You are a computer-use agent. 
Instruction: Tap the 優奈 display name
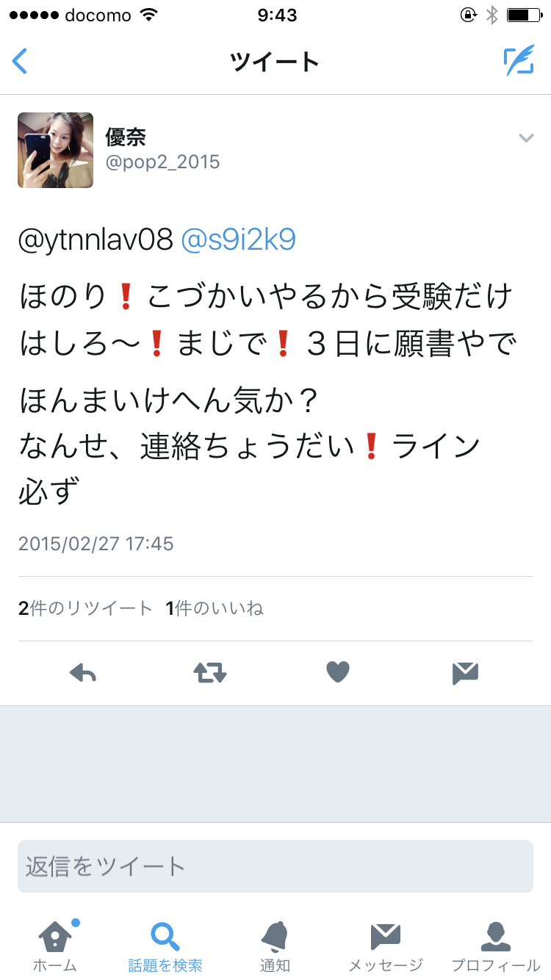click(x=126, y=136)
